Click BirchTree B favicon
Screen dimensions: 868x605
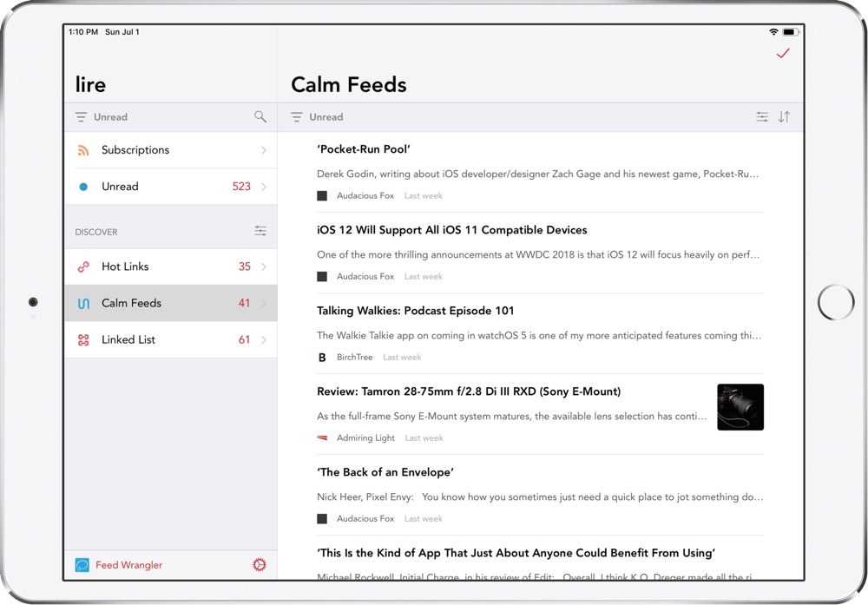pyautogui.click(x=322, y=358)
